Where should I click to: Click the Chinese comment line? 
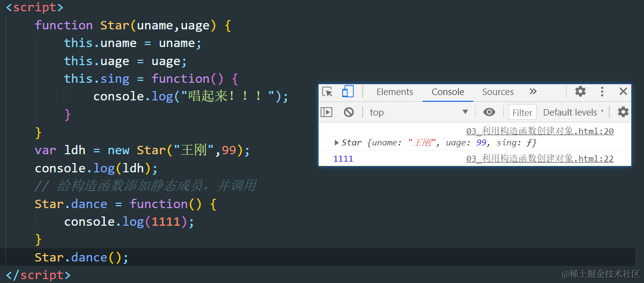(x=145, y=186)
